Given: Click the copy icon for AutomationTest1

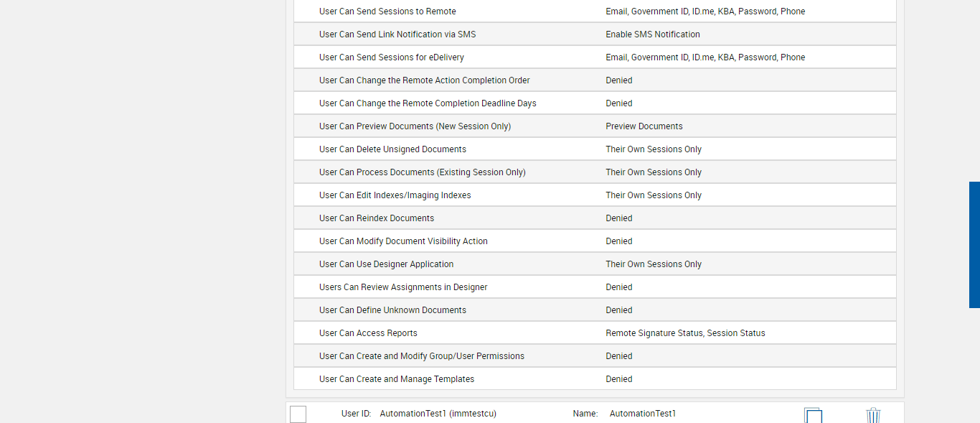Looking at the screenshot, I should coord(813,415).
